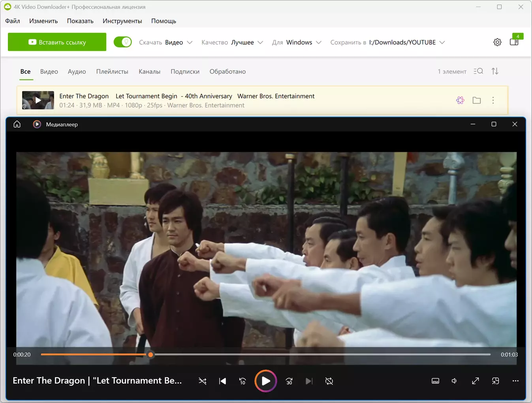
Task: Select the Все tab
Action: tap(25, 72)
